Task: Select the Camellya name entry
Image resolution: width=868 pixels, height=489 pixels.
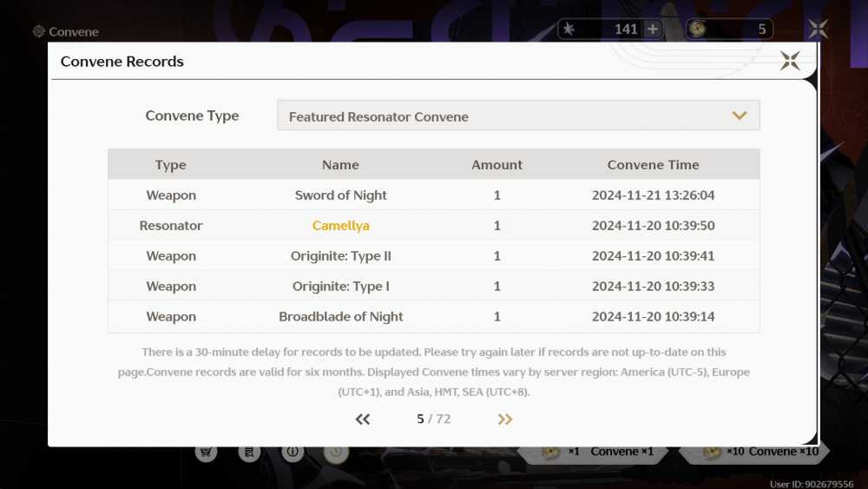Action: click(340, 226)
